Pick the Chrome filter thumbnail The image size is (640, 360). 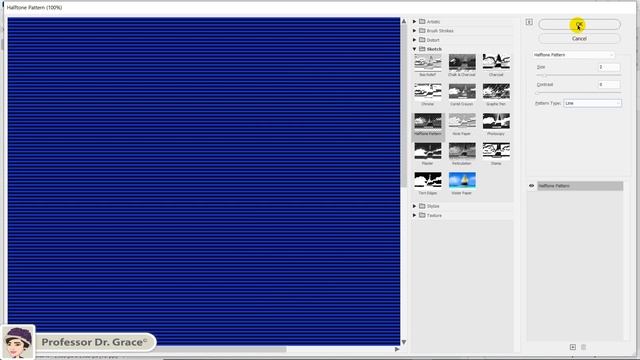pos(427,92)
